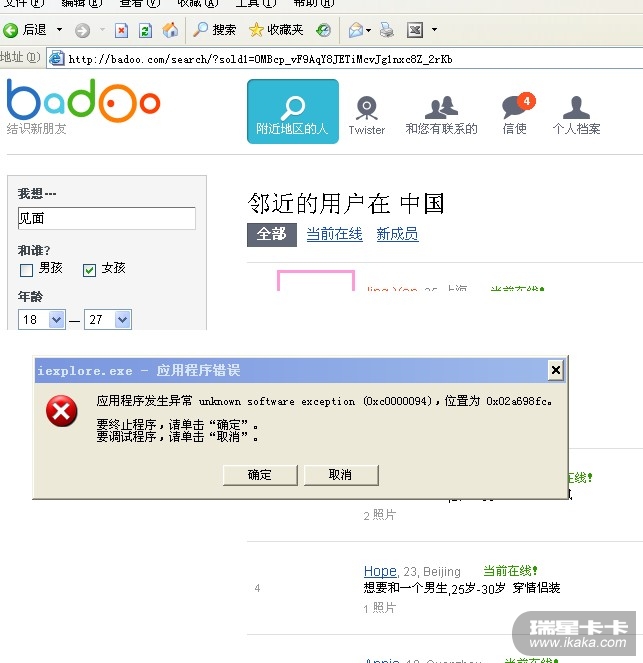
Task: Click the pink-bordered profile thumbnail
Action: pyautogui.click(x=316, y=280)
